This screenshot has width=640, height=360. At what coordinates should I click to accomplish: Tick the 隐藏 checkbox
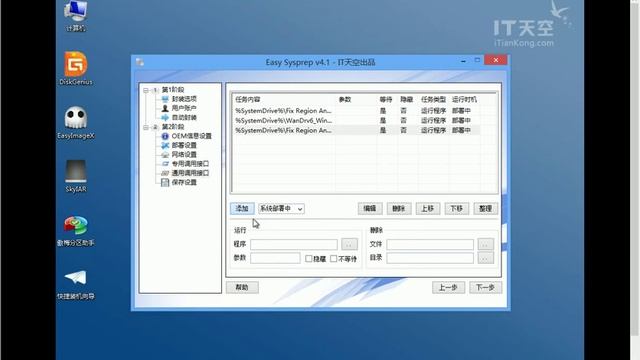(x=309, y=259)
